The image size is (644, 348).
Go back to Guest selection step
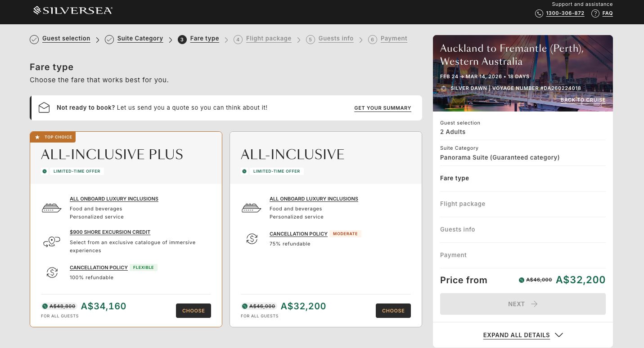coord(66,39)
